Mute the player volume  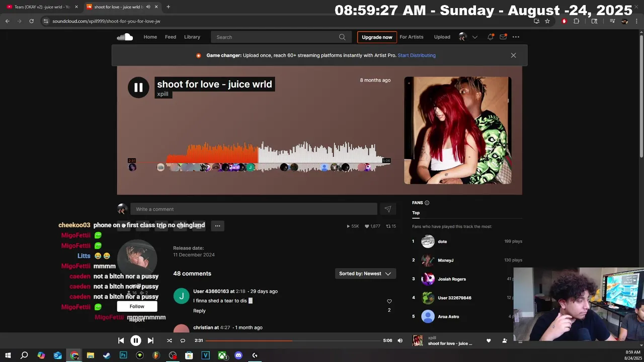400,340
